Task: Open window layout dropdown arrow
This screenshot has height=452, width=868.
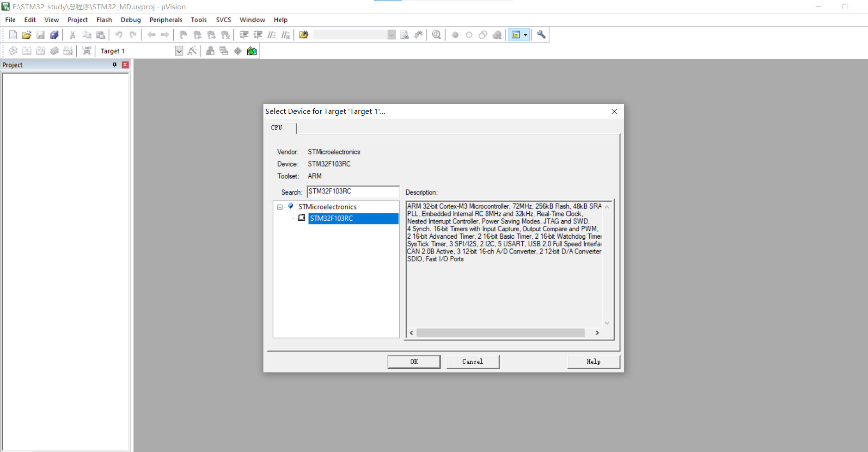Action: tap(526, 35)
